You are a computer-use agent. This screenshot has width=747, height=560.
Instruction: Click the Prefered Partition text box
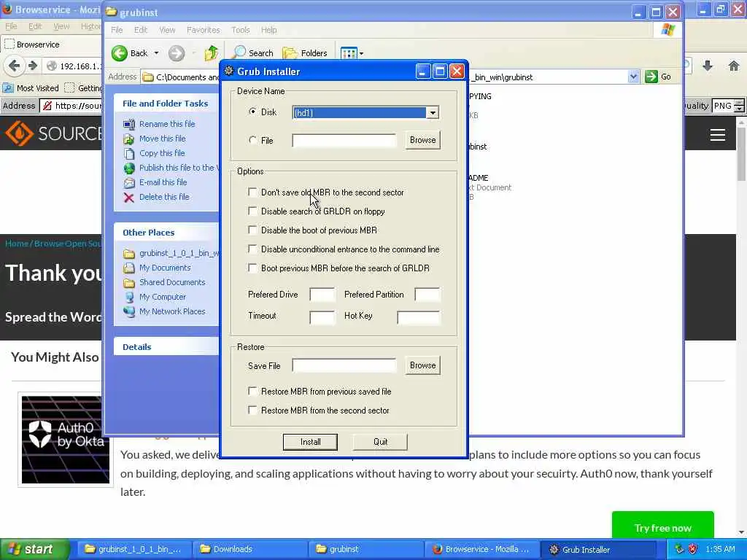click(x=427, y=295)
